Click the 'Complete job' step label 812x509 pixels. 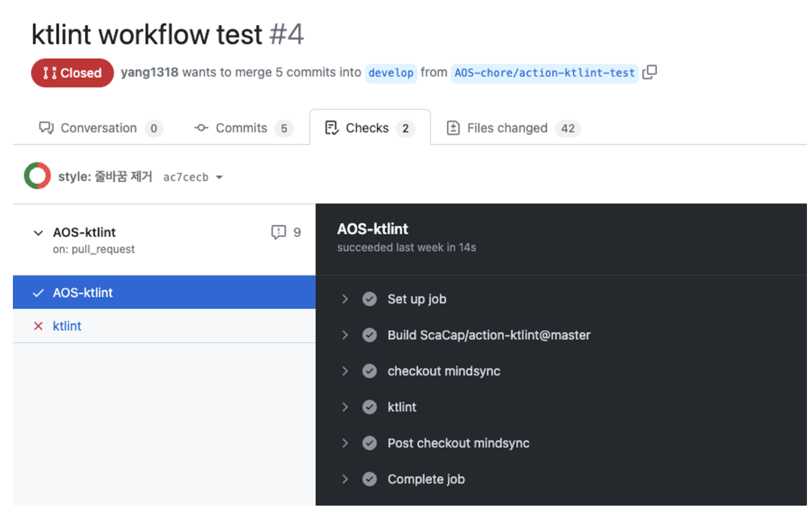426,479
